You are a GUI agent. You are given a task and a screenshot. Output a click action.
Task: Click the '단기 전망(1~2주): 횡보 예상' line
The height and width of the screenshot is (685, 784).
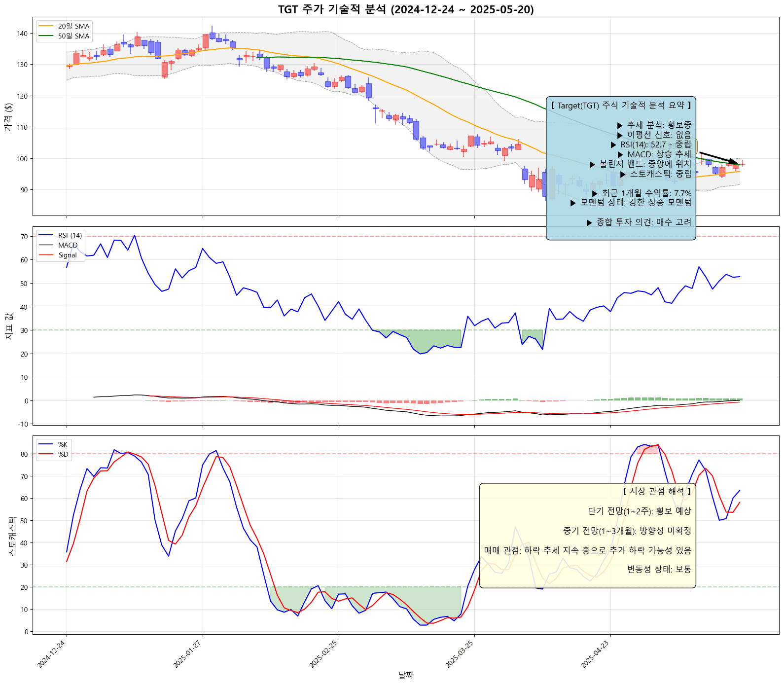pos(640,511)
